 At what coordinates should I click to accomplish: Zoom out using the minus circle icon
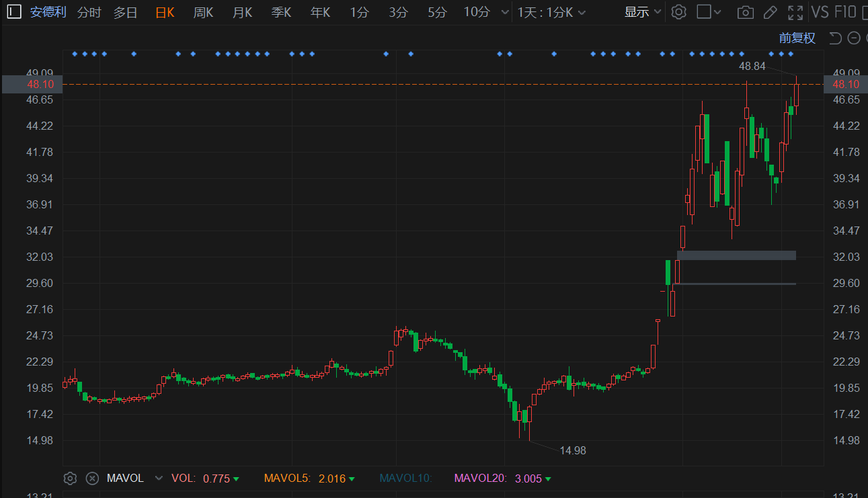click(854, 38)
